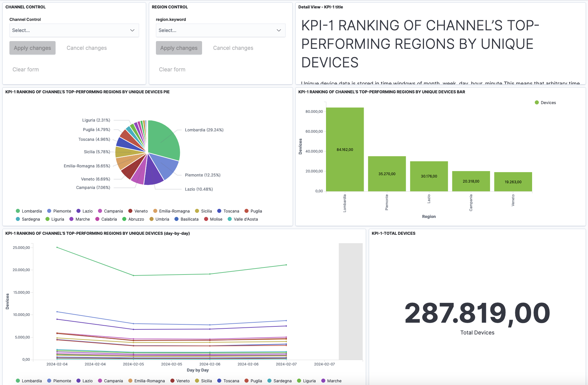
Task: Select the Veneto bar showing 19.263,00
Action: (x=513, y=182)
